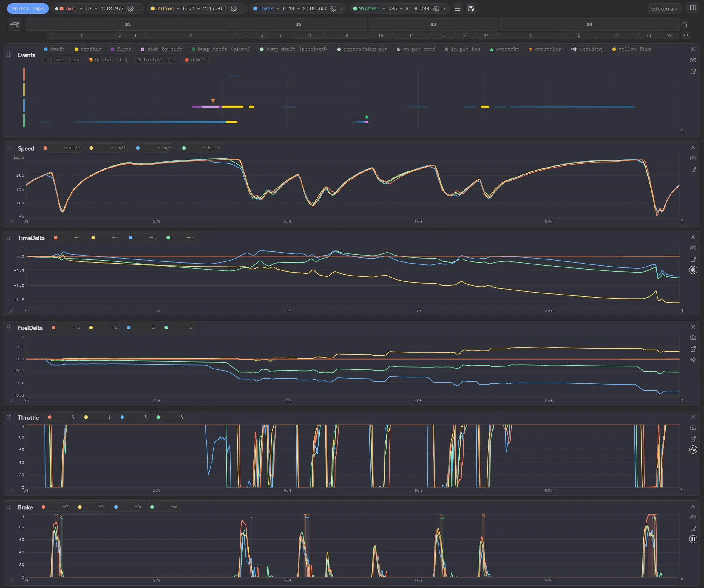This screenshot has width=704, height=588.
Task: Grab the Throttle panel drag handle
Action: pyautogui.click(x=9, y=417)
